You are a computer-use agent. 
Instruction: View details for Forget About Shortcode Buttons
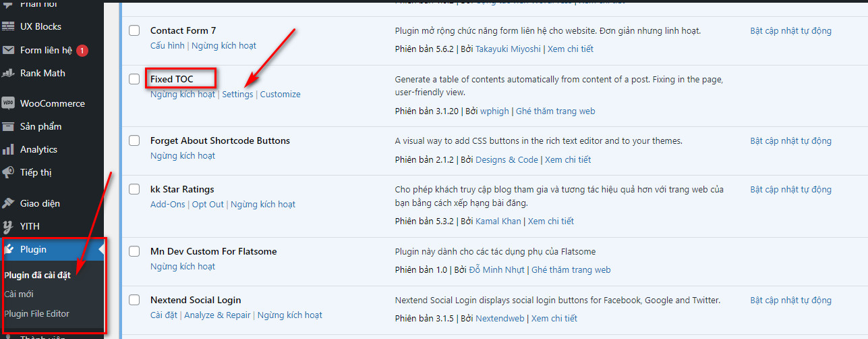point(568,159)
